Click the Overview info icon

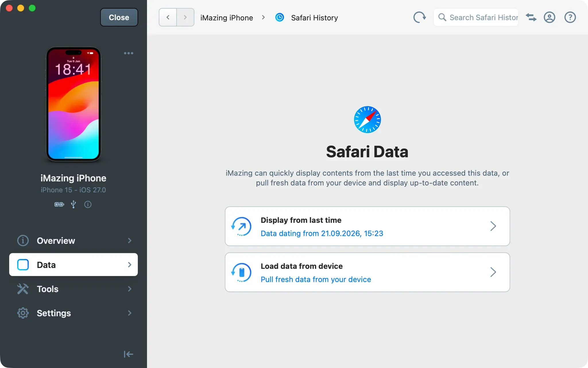pos(23,241)
